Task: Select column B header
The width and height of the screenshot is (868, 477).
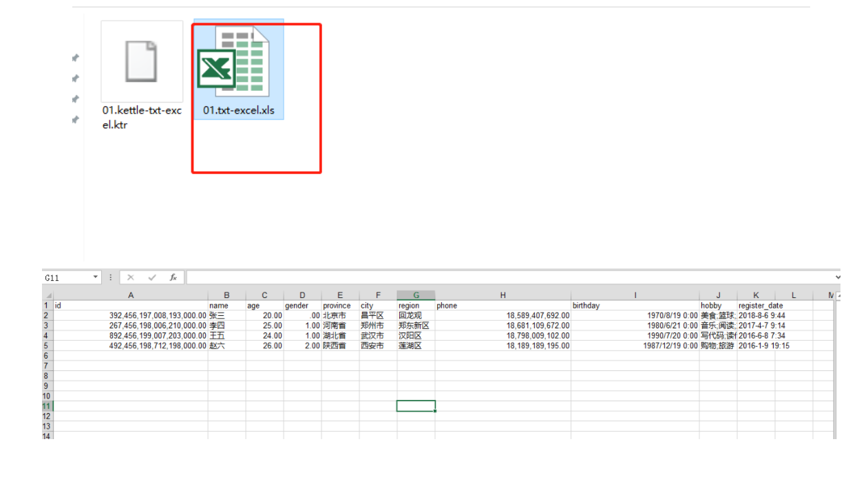Action: pyautogui.click(x=226, y=295)
